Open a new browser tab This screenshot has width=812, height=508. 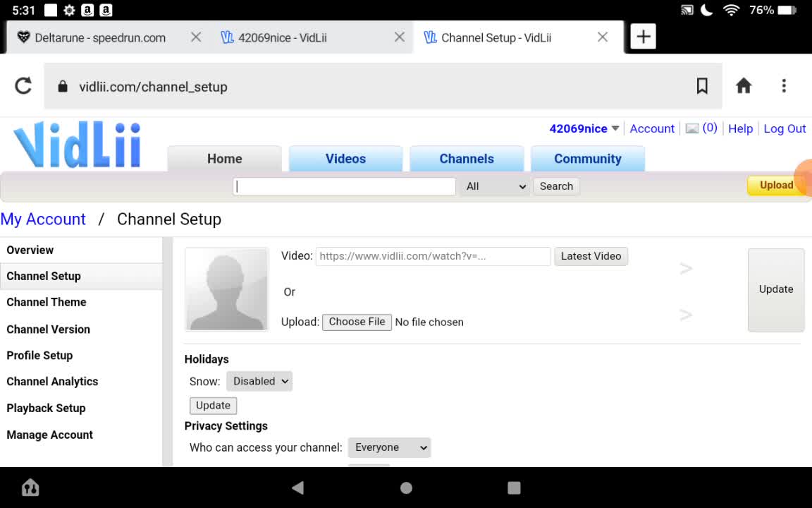643,37
